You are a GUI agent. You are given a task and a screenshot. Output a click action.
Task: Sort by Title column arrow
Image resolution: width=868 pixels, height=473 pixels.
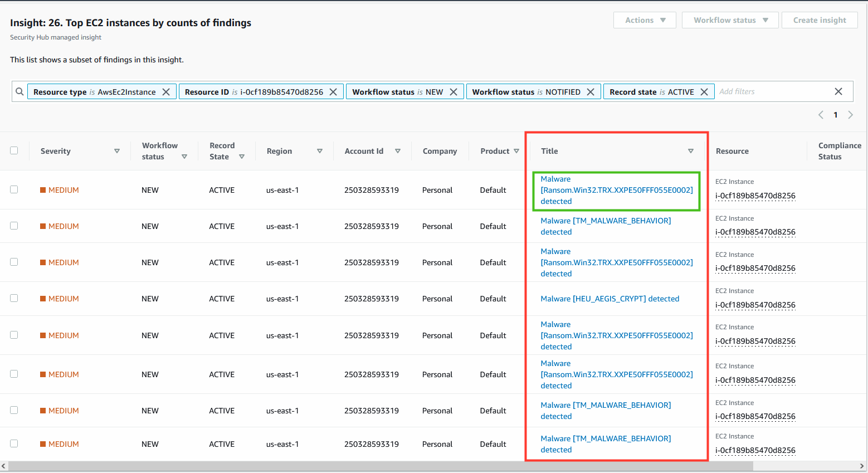691,151
